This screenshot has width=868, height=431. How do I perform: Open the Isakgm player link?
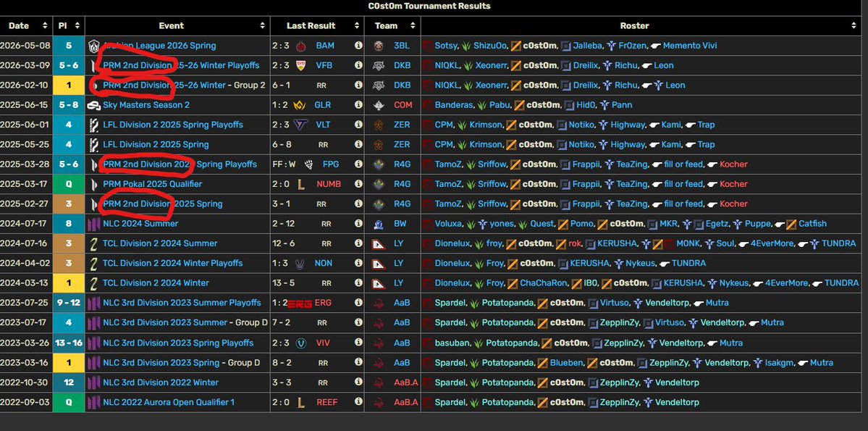(780, 363)
